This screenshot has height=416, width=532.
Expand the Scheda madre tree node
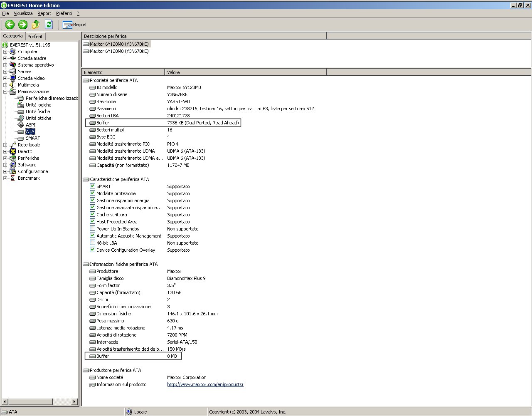5,58
